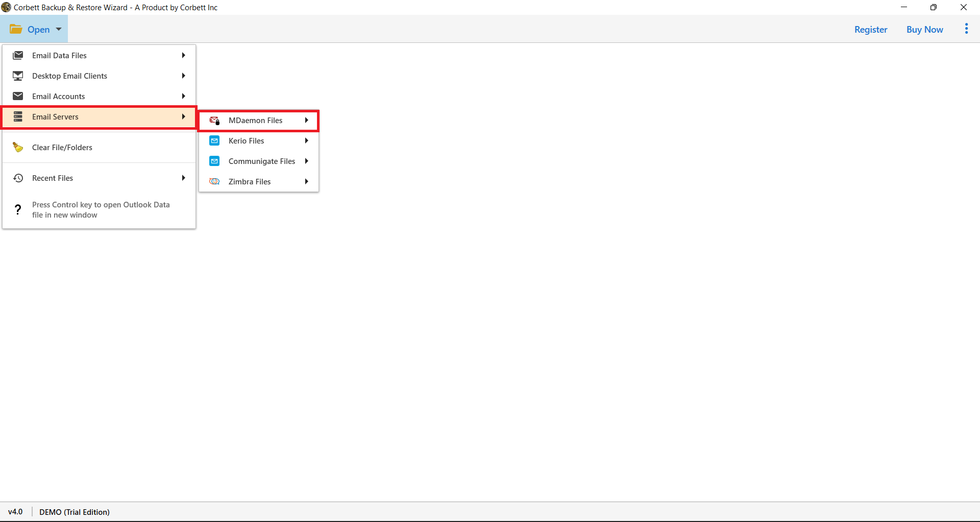Click the Email Data Files envelope icon
Viewport: 980px width, 522px height.
click(x=18, y=55)
